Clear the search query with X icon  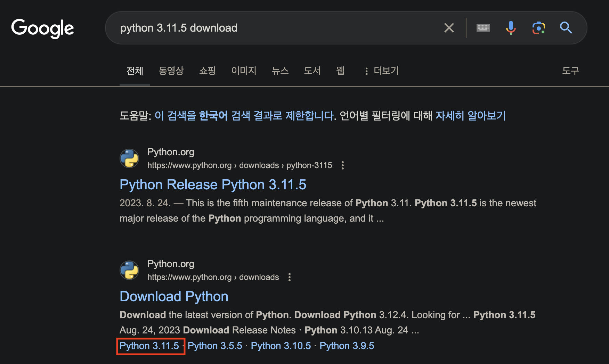coord(449,28)
